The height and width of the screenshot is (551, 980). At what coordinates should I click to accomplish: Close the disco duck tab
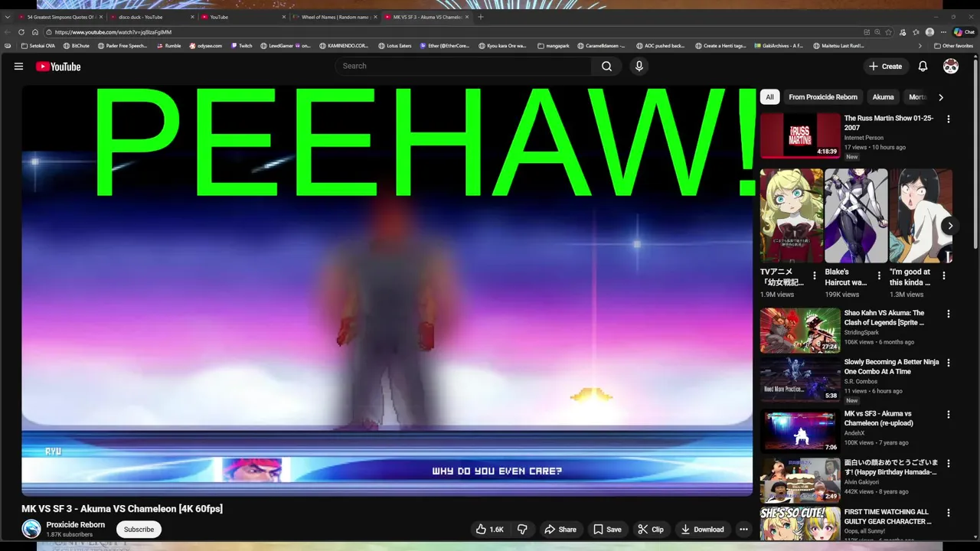point(192,17)
